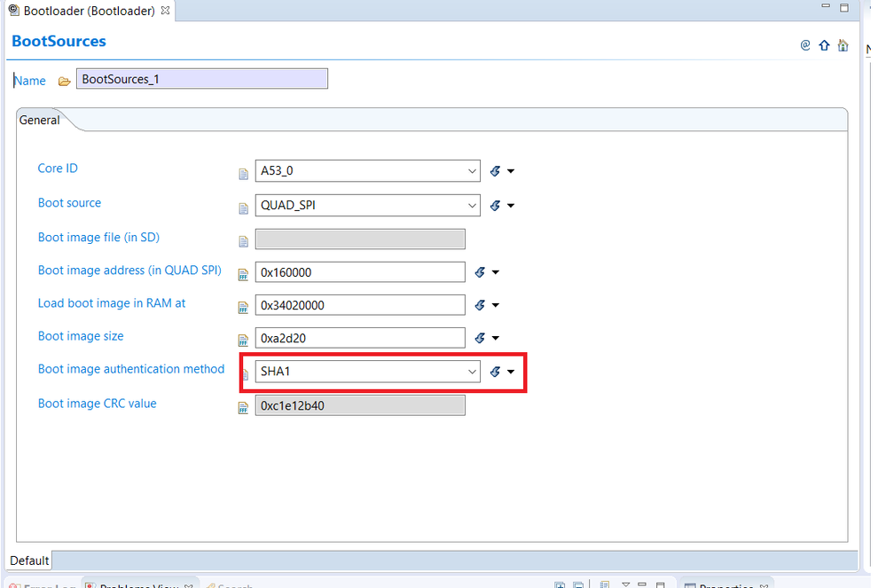
Task: Click the wrench icon for authentication method
Action: pyautogui.click(x=495, y=372)
